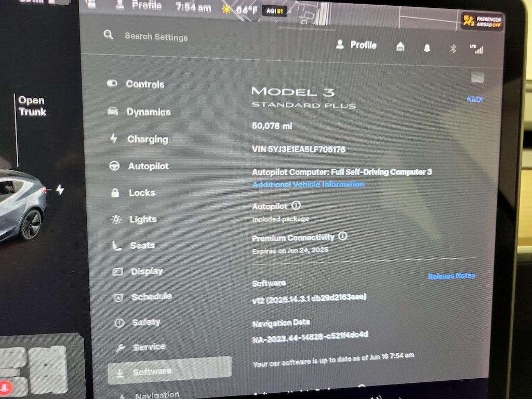Open the Charging menu
Image resolution: width=532 pixels, height=399 pixels.
[x=139, y=139]
